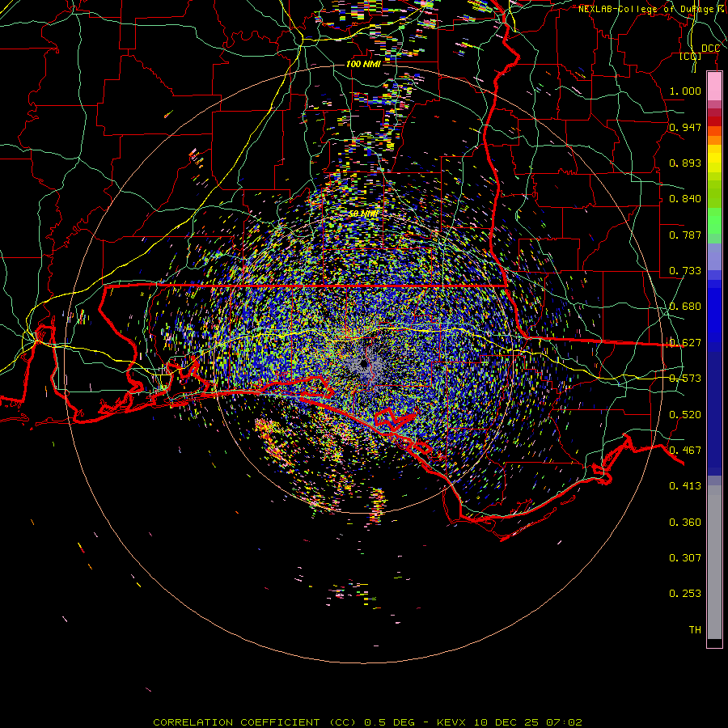The height and width of the screenshot is (728, 728).
Task: Click the 0.787 scale value
Action: pos(685,235)
